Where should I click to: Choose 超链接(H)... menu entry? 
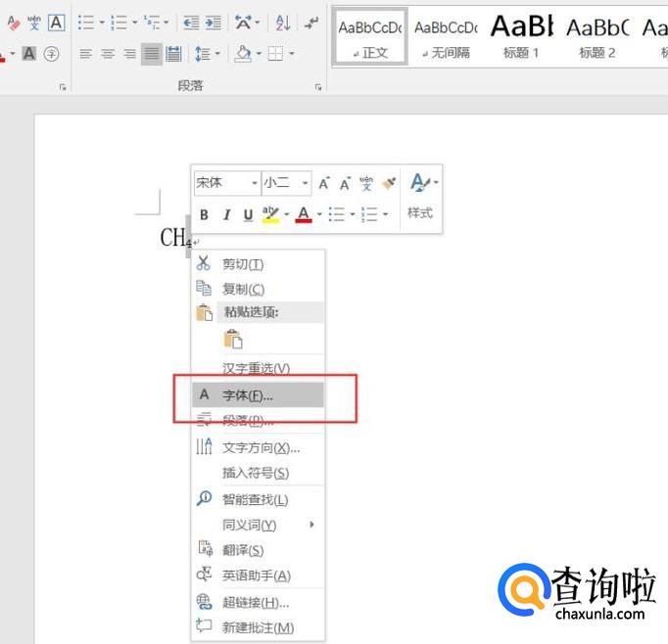[x=259, y=602]
